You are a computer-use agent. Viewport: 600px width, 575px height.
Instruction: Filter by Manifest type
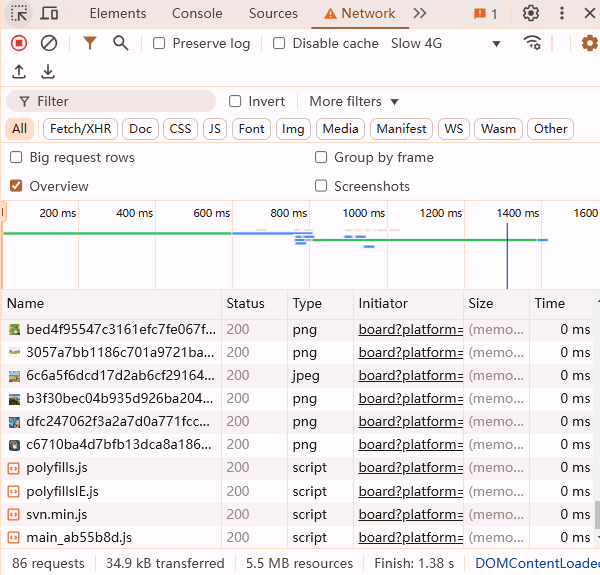(401, 129)
